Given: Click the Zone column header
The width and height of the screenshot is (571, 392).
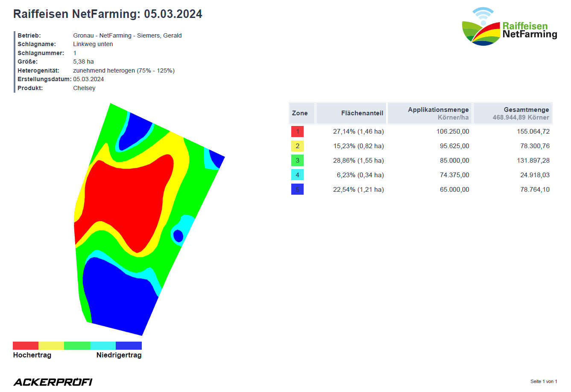Looking at the screenshot, I should (x=302, y=113).
